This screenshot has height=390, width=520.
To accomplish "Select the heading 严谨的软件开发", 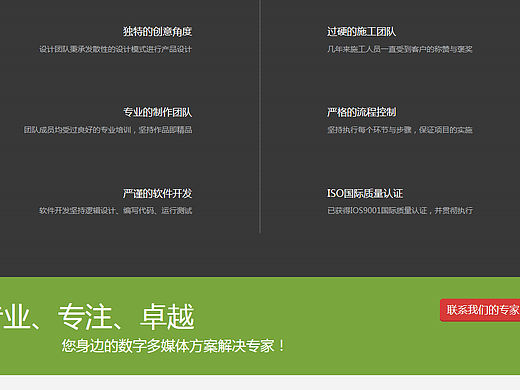I will [x=157, y=193].
